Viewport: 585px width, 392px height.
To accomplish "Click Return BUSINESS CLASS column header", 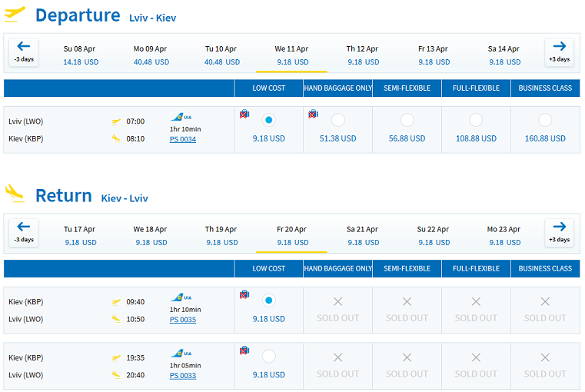I will click(x=545, y=268).
